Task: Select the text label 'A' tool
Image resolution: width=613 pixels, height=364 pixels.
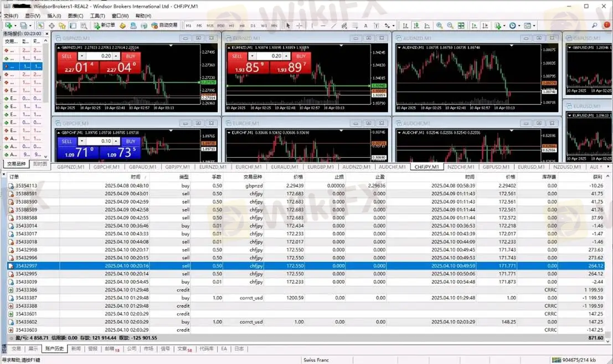Action: (x=365, y=25)
